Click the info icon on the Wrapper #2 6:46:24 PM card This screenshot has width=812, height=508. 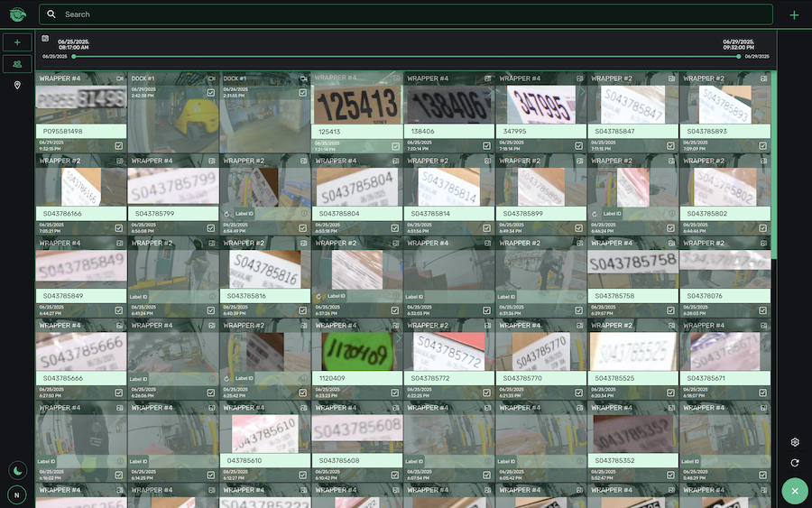pos(671,213)
